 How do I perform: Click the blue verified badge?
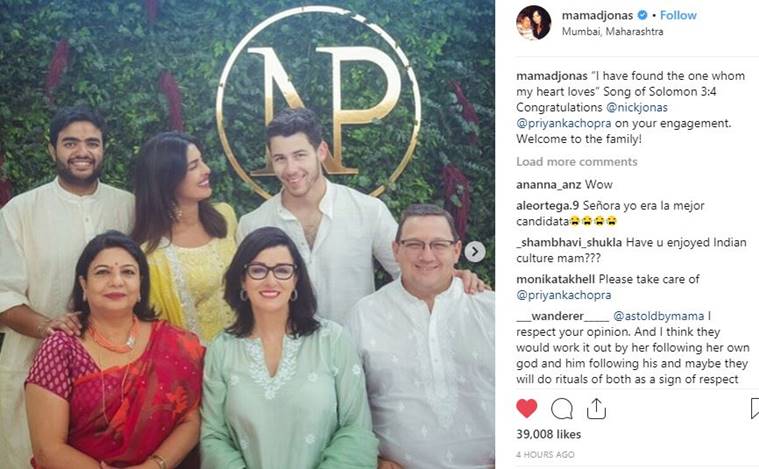[x=642, y=15]
